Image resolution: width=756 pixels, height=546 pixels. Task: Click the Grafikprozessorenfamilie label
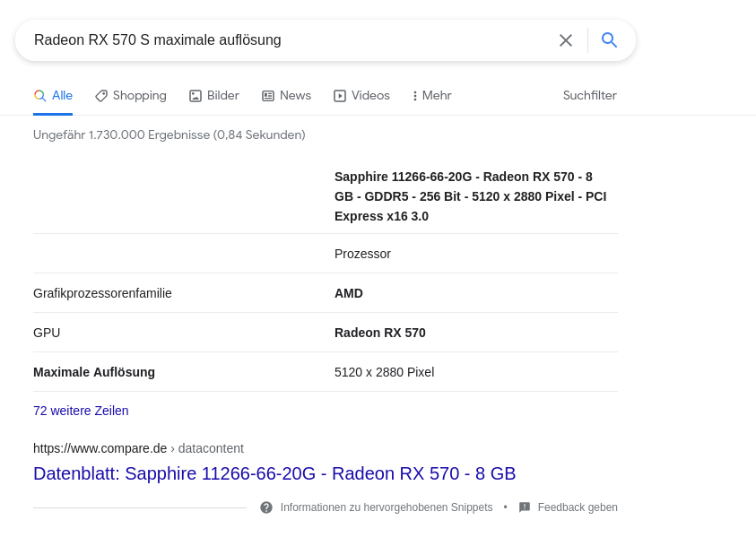coord(103,293)
